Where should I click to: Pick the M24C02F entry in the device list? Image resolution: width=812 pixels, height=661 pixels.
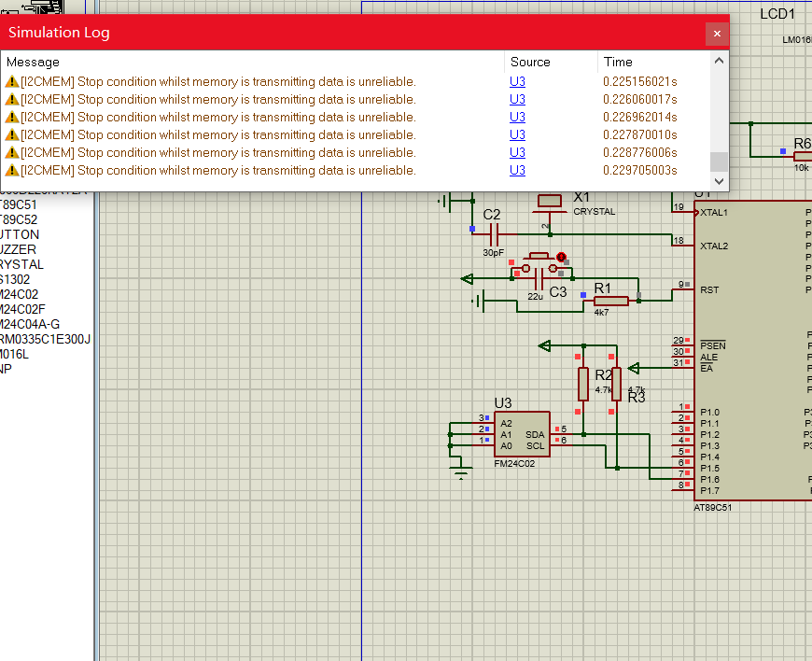click(22, 310)
